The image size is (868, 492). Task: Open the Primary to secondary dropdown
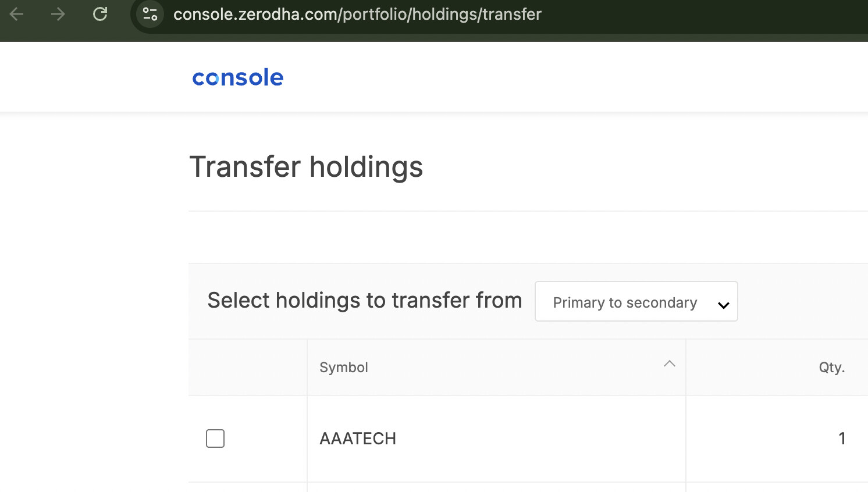pos(625,302)
